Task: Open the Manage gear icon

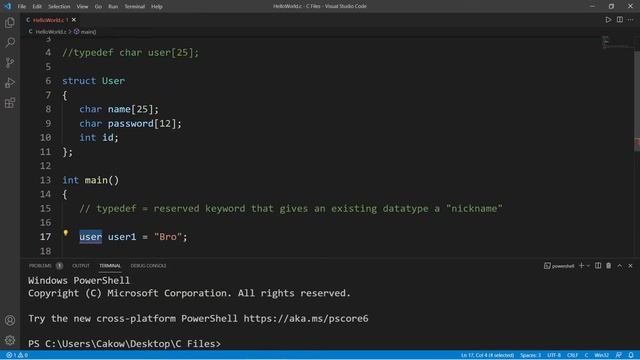Action: 10,340
